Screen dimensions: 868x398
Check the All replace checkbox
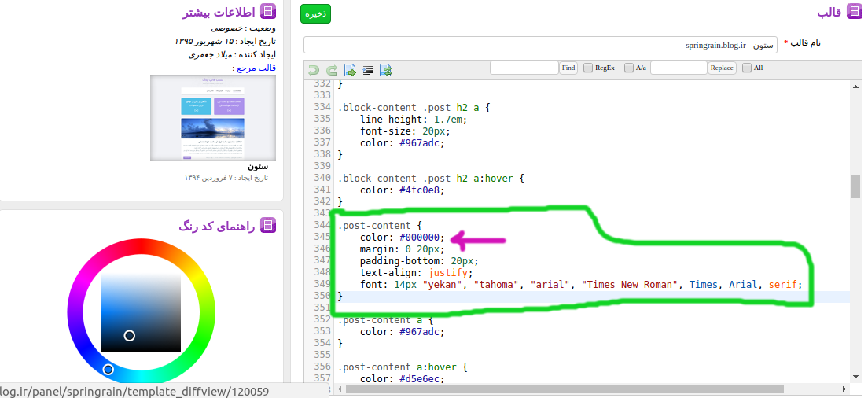pos(747,68)
